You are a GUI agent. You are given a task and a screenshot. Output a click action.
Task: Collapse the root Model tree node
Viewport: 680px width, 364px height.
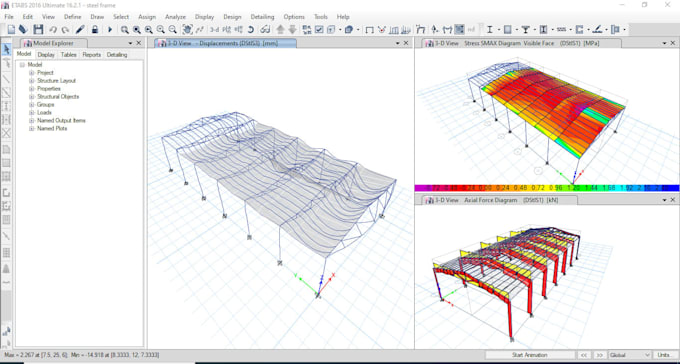[x=22, y=65]
